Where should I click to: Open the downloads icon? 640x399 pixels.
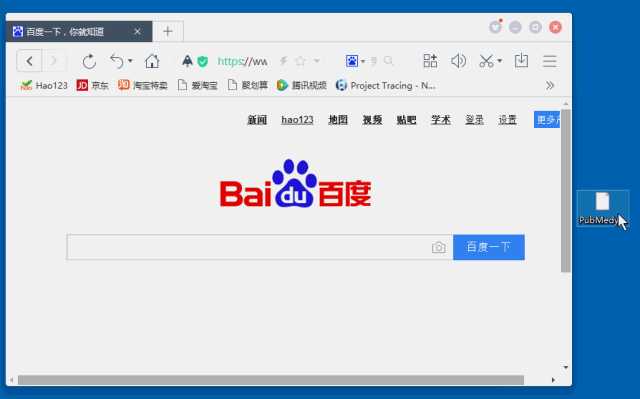tap(521, 61)
